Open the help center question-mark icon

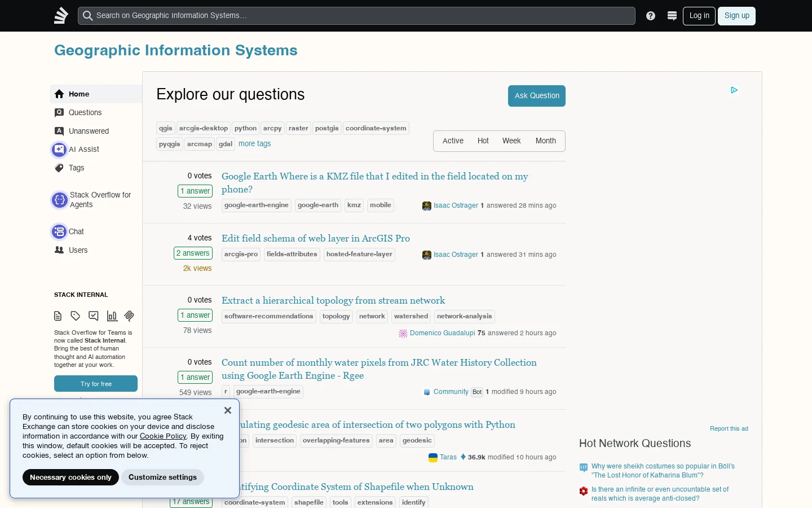click(x=651, y=16)
